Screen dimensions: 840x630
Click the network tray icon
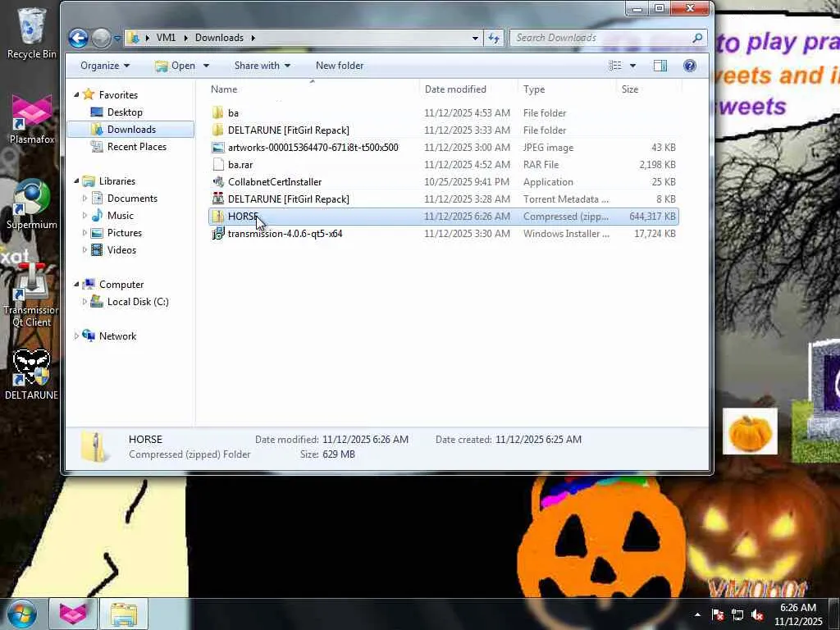tap(737, 615)
